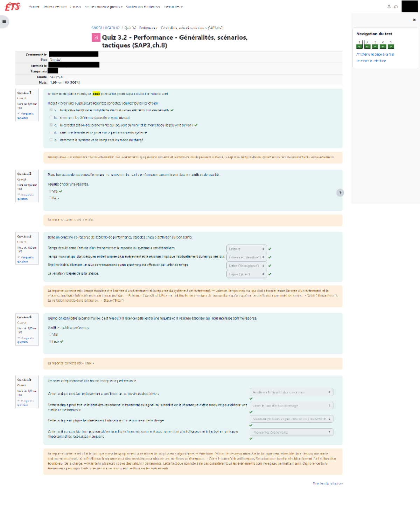Image resolution: width=420 pixels, height=505 pixels.
Task: Open the Pondérer les événements dropdown in Question 5
Action: pyautogui.click(x=292, y=432)
